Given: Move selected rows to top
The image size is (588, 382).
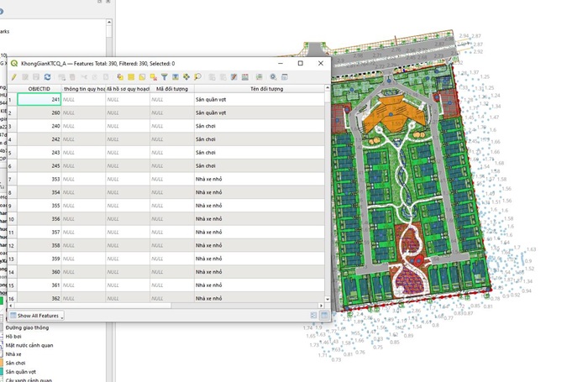Looking at the screenshot, I should pos(176,77).
